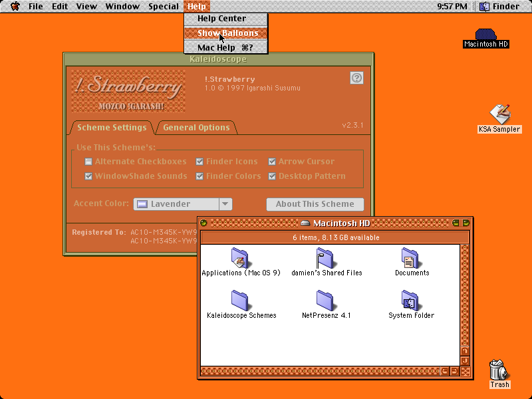Click the scroll down arrow in Macintosh HD

pyautogui.click(x=465, y=361)
